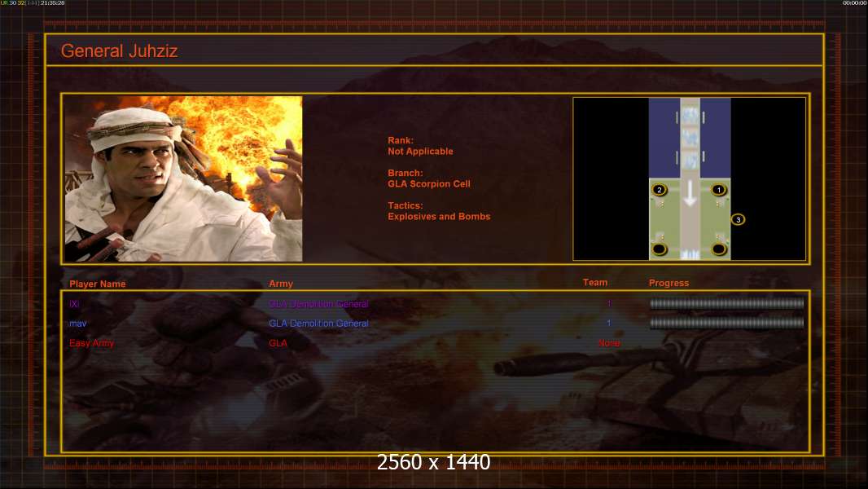Click the 'Not Applicable' rank value
This screenshot has height=489, width=868.
(x=420, y=152)
